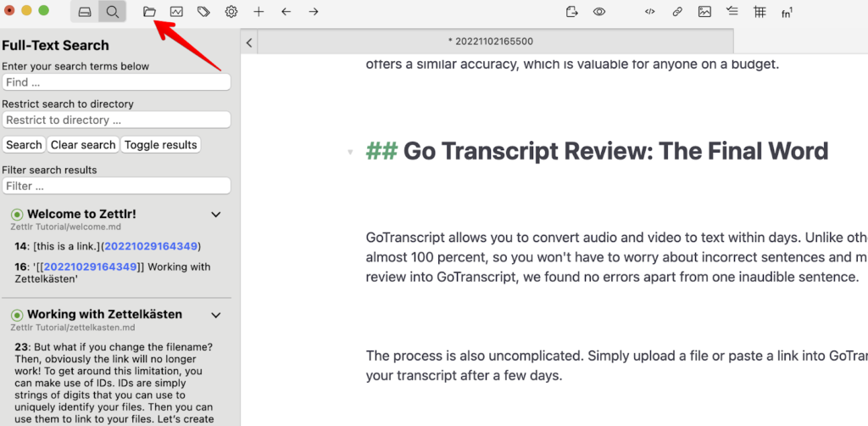Open the line 14 search result
Screen dimensions: 868x426
click(108, 246)
